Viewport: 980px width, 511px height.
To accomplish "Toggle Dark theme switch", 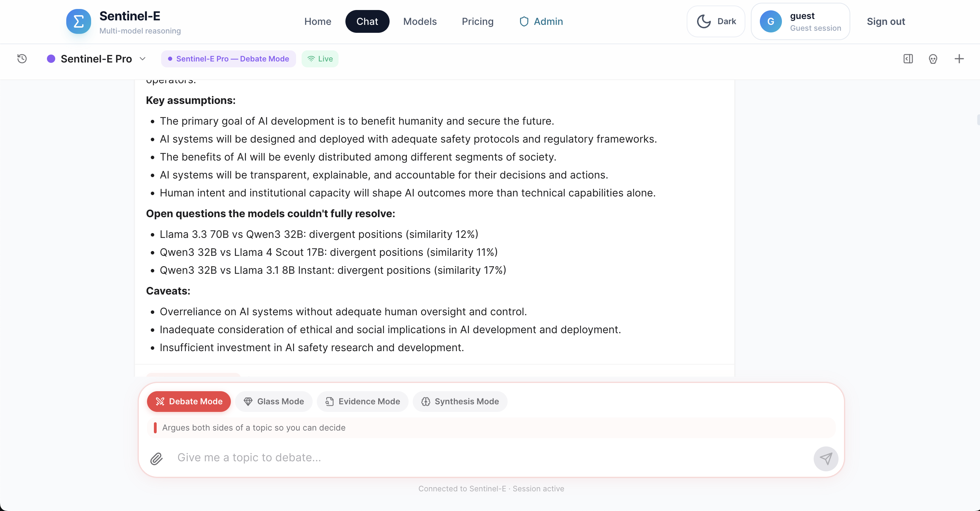I will [716, 21].
